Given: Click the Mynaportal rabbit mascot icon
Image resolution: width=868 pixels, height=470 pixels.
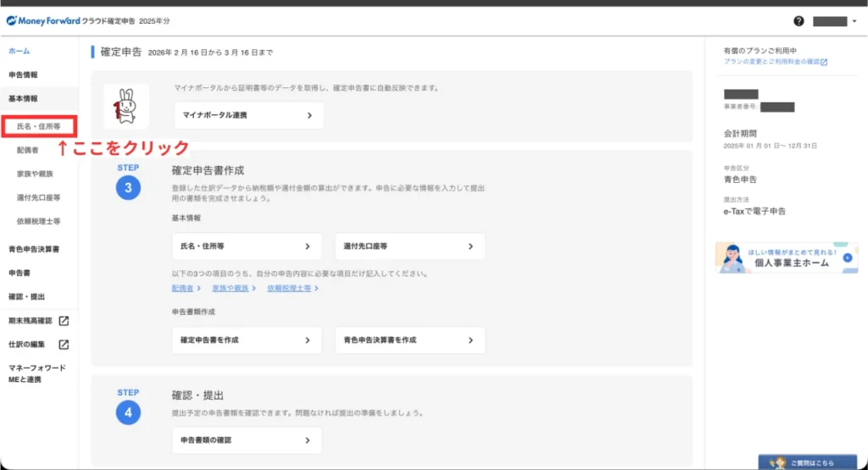Looking at the screenshot, I should tap(125, 106).
